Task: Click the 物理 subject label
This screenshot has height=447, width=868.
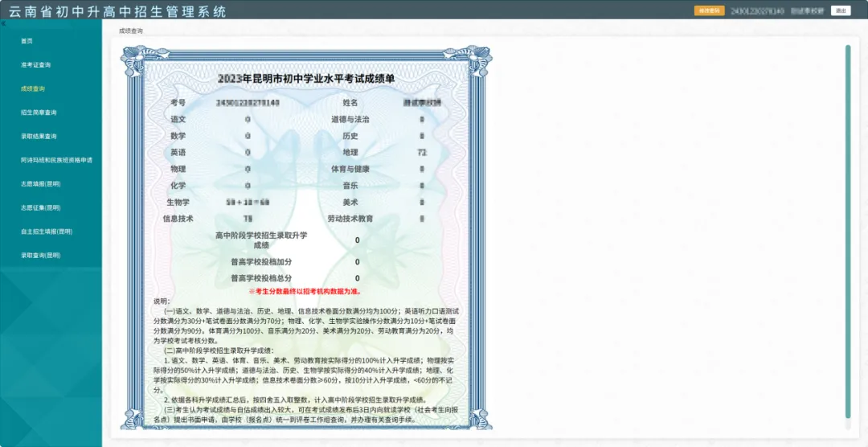Action: pos(178,169)
